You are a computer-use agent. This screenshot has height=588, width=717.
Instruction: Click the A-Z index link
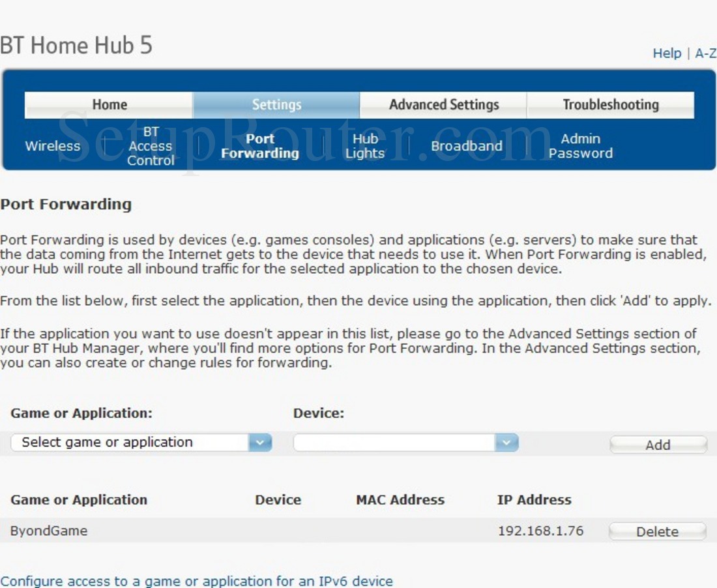[705, 53]
